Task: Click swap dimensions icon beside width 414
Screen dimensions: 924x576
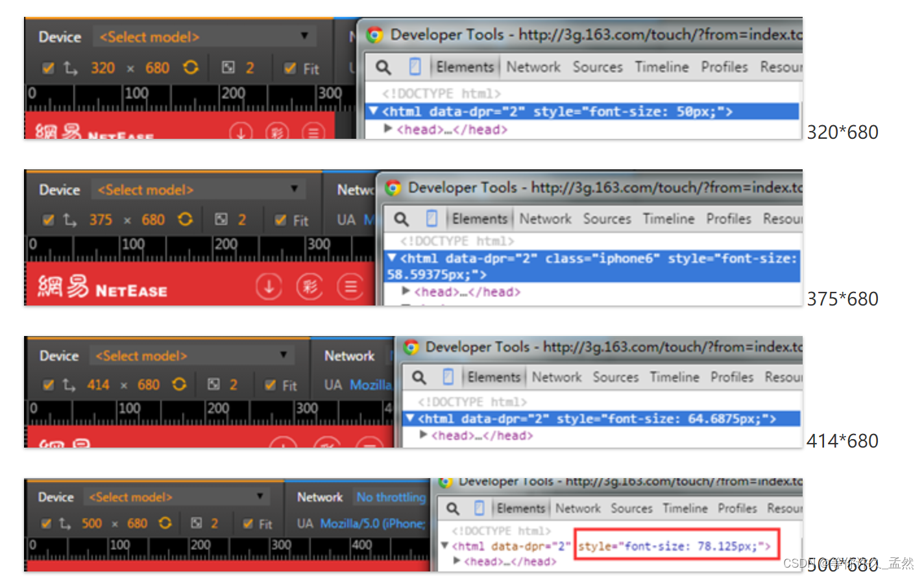Action: [69, 385]
